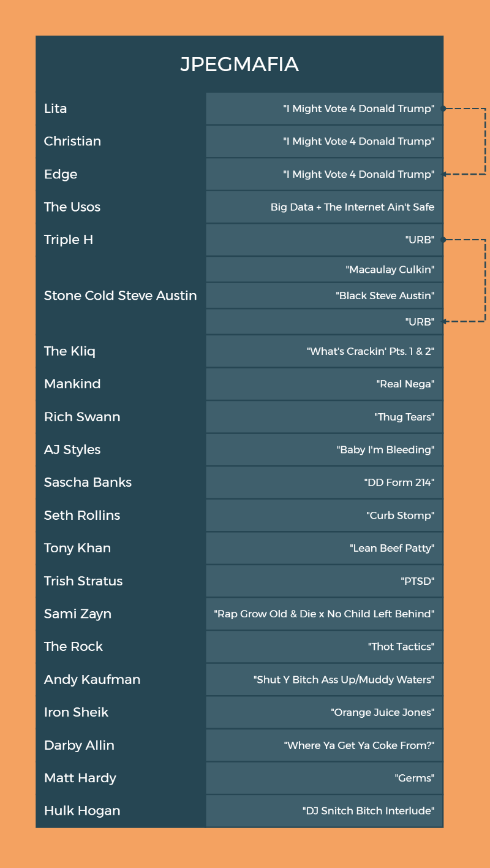The image size is (490, 868).
Task: Select the "Black Steve Austin" entry
Action: (x=385, y=295)
